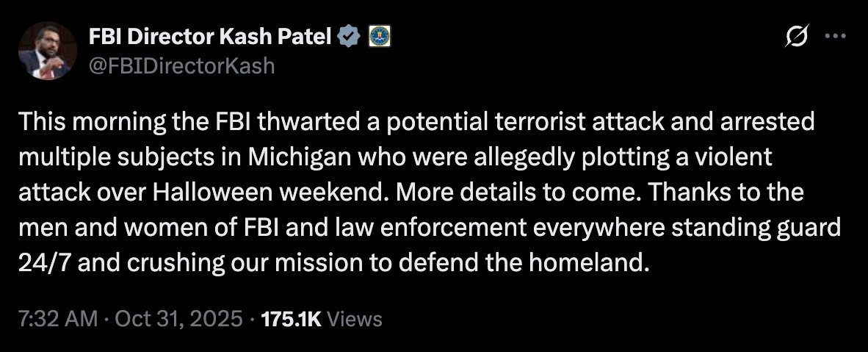The height and width of the screenshot is (352, 868).
Task: Open the 'FBI Director Kash Patel' display name
Action: pyautogui.click(x=209, y=35)
